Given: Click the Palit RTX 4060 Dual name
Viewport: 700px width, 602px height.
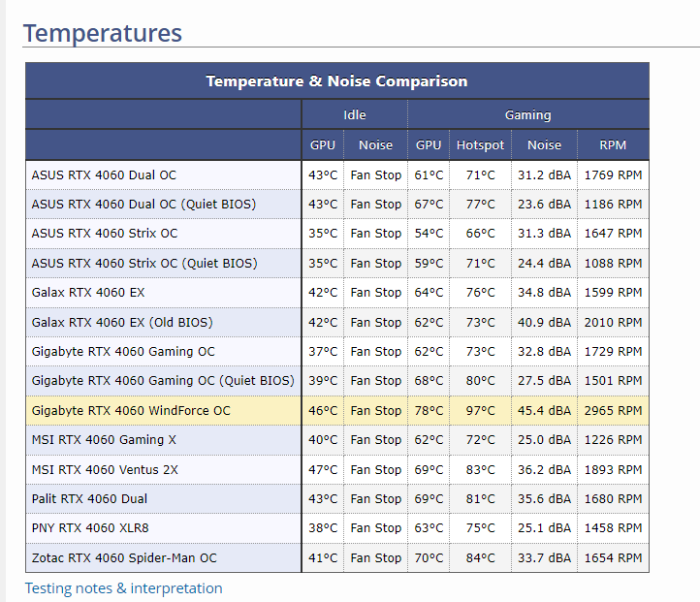Looking at the screenshot, I should [x=89, y=499].
